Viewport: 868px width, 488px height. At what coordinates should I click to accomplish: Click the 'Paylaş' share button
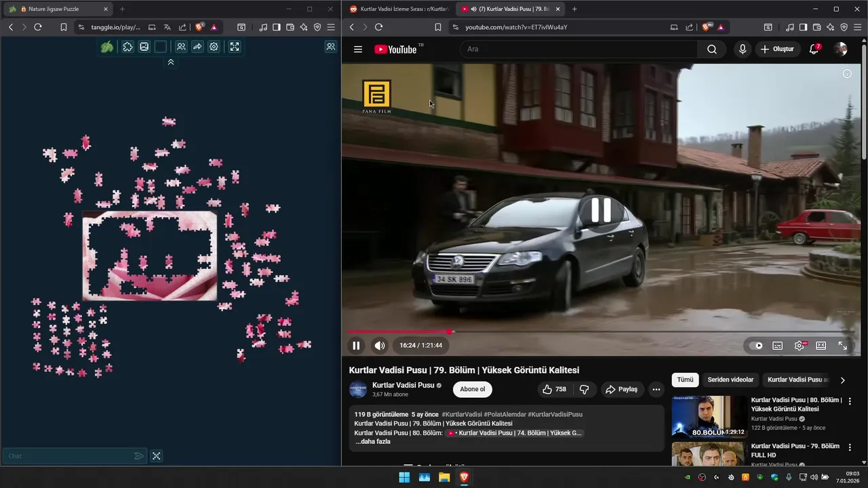coord(622,389)
